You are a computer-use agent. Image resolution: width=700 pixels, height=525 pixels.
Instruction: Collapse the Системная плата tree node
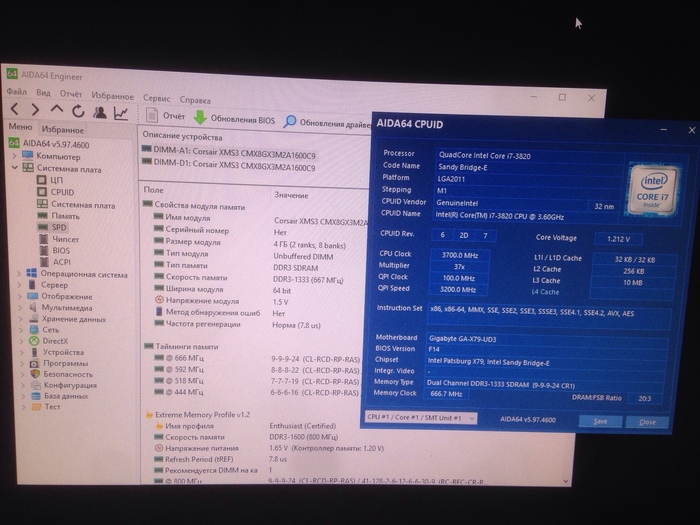pyautogui.click(x=14, y=168)
